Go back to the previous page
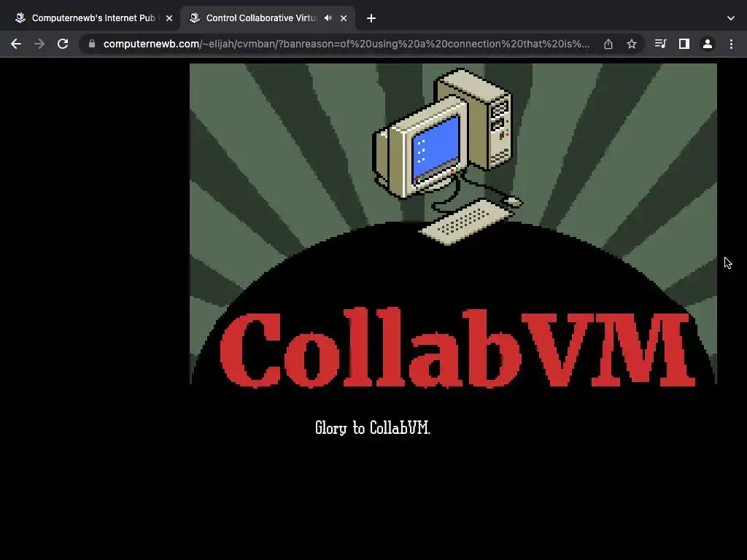This screenshot has height=560, width=747. (x=16, y=44)
